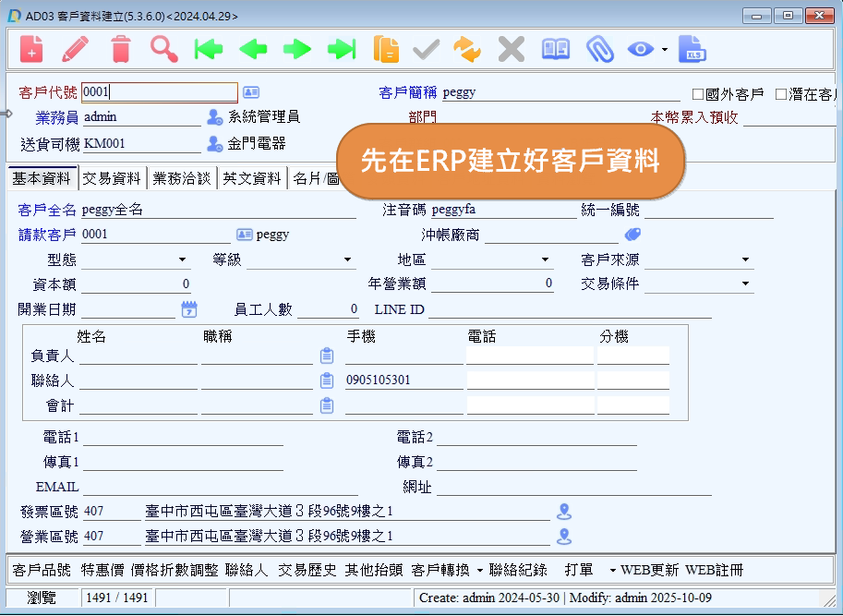Image resolution: width=843 pixels, height=616 pixels.
Task: Export to Excel with XLS icon
Action: tap(692, 49)
